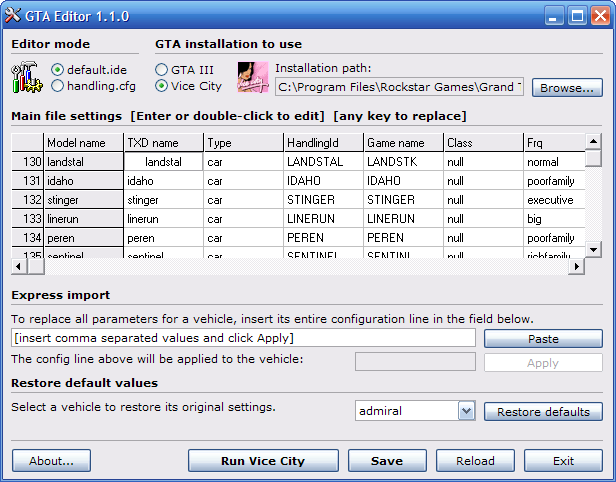The width and height of the screenshot is (616, 482).
Task: Sort by Model name column header
Action: (x=84, y=142)
